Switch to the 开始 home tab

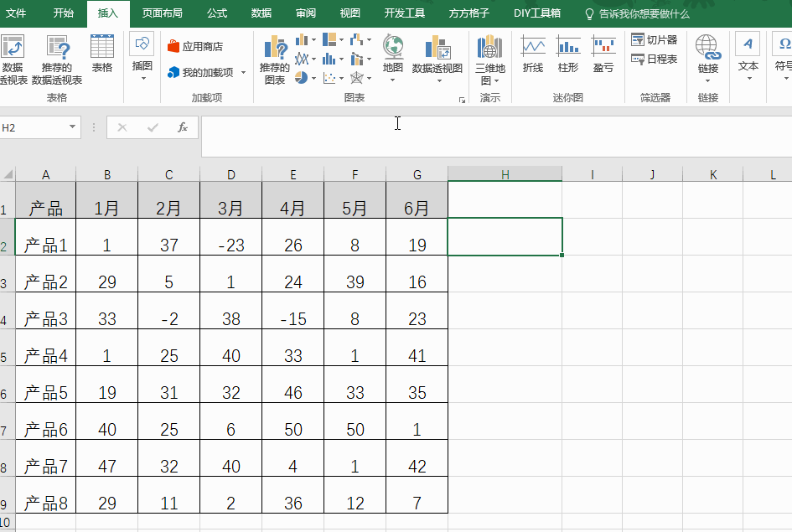(x=63, y=13)
